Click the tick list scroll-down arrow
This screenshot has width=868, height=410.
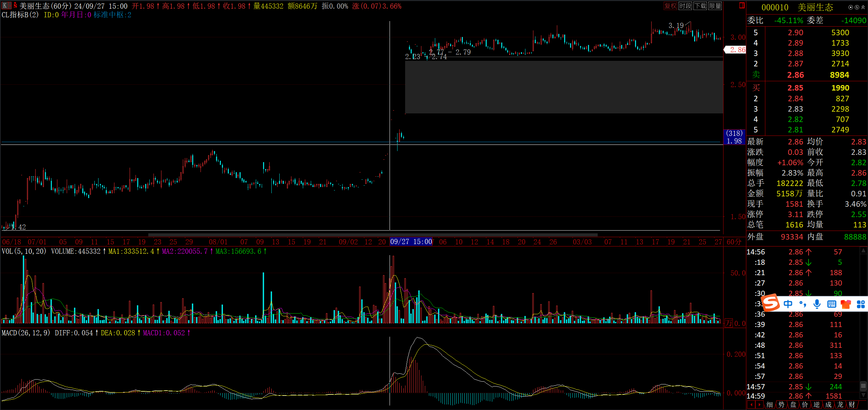(x=863, y=395)
